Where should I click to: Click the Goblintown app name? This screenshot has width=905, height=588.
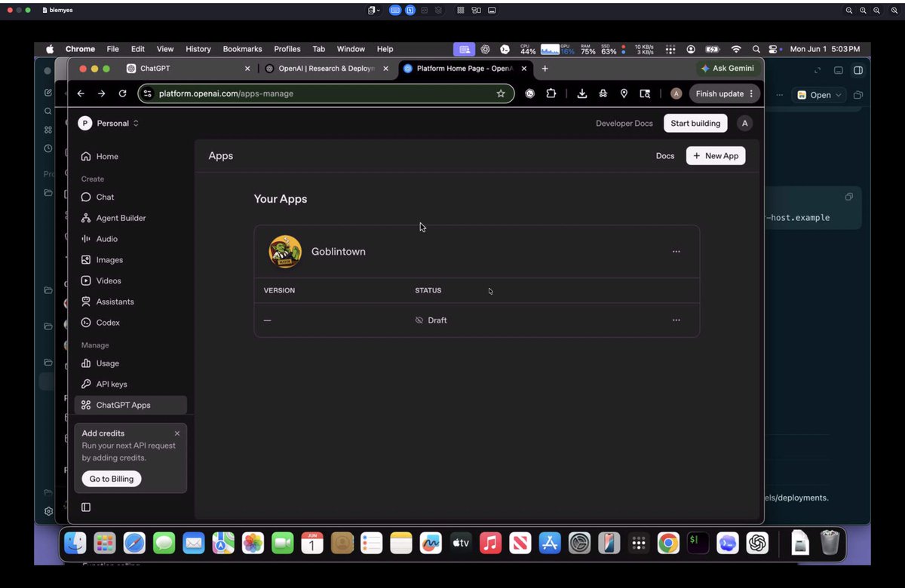(x=339, y=252)
